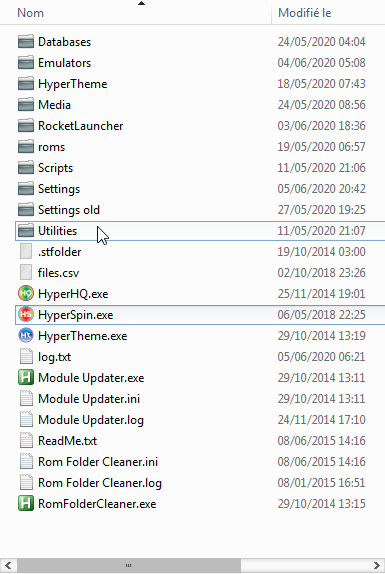Click the date 03/06/2020 18:36
The image size is (385, 574).
click(x=321, y=126)
